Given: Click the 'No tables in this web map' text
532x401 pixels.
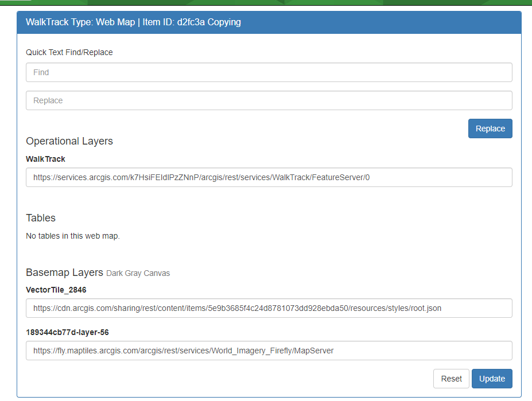Looking at the screenshot, I should click(x=73, y=236).
